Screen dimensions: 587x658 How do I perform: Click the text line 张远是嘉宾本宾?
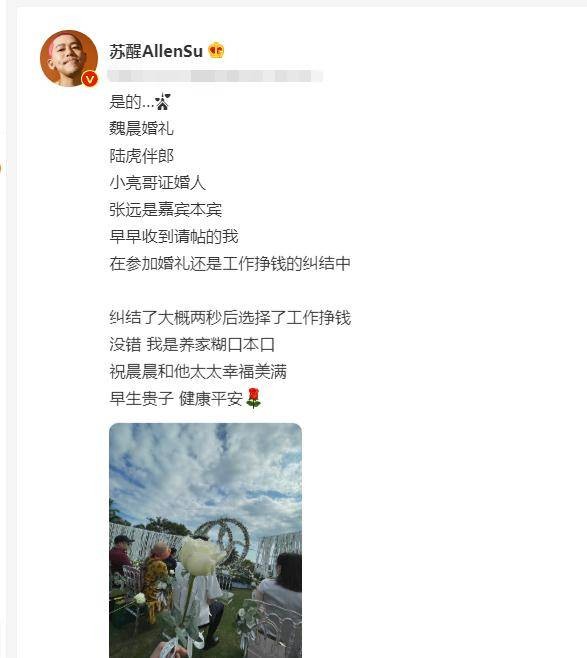click(166, 209)
